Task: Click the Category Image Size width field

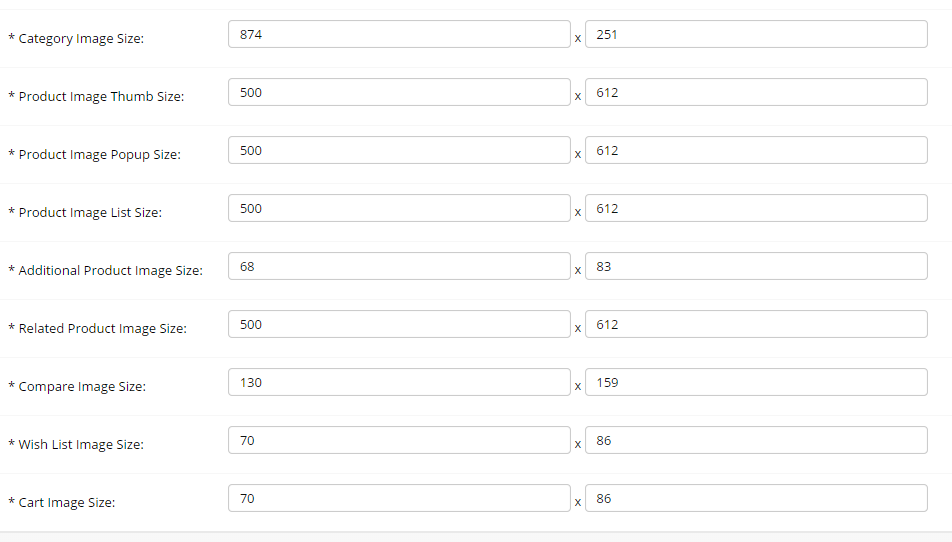Action: 399,35
